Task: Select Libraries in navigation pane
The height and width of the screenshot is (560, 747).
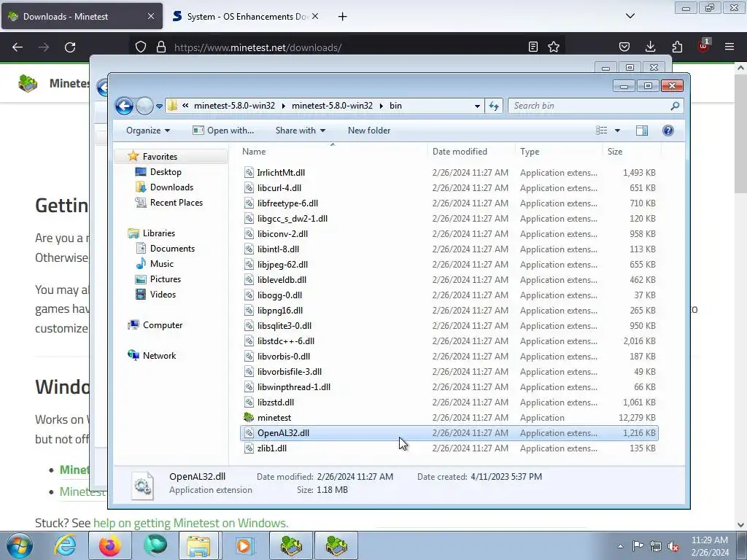Action: pos(158,233)
